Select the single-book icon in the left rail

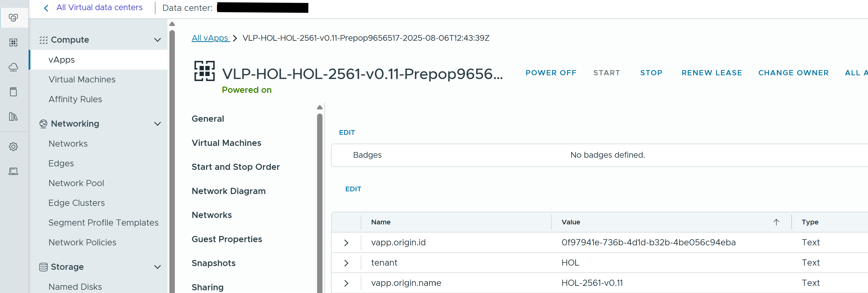tap(14, 92)
